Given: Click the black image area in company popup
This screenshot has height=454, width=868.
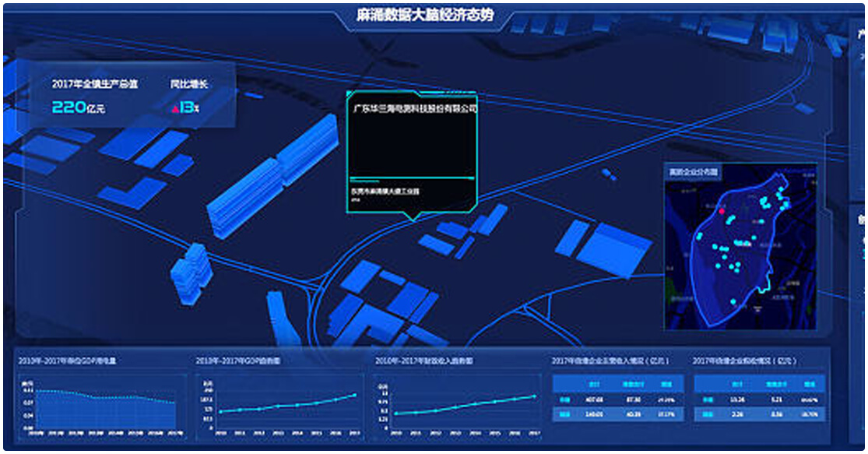Looking at the screenshot, I should 411,146.
